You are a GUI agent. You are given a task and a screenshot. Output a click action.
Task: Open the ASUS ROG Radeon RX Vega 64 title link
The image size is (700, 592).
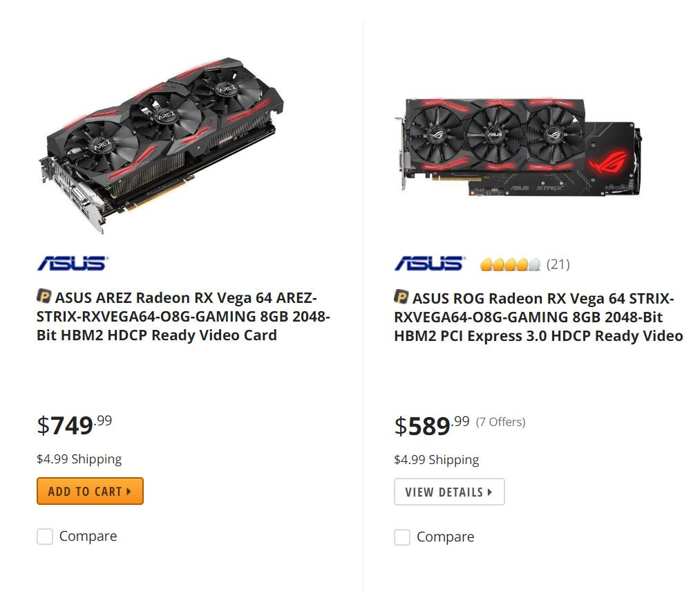539,317
